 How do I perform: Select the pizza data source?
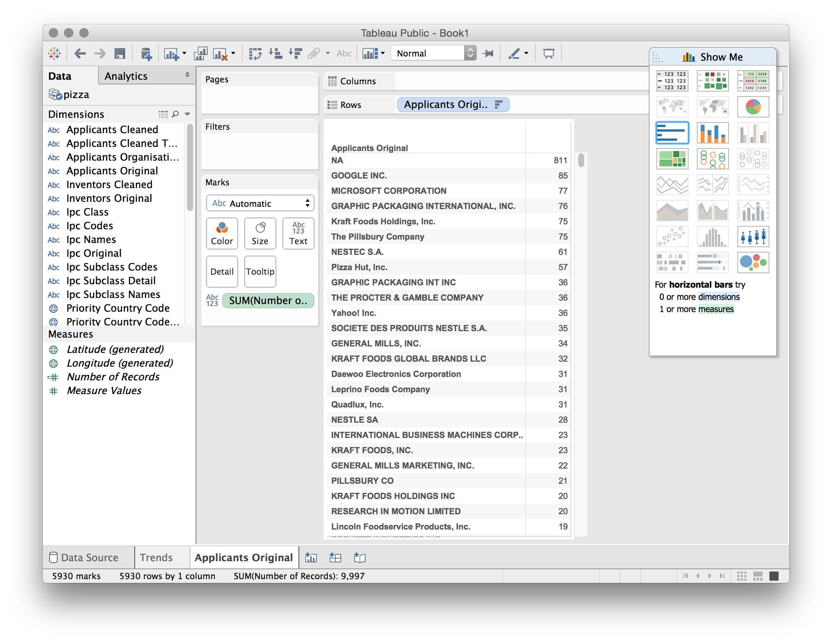point(69,95)
